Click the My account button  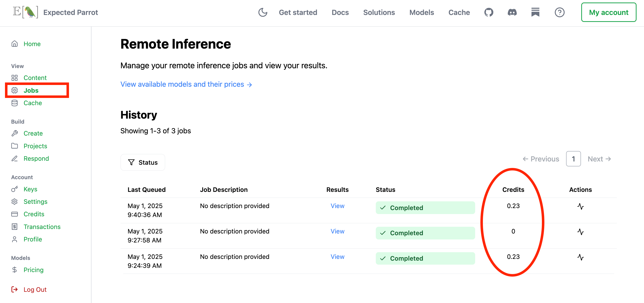(608, 12)
